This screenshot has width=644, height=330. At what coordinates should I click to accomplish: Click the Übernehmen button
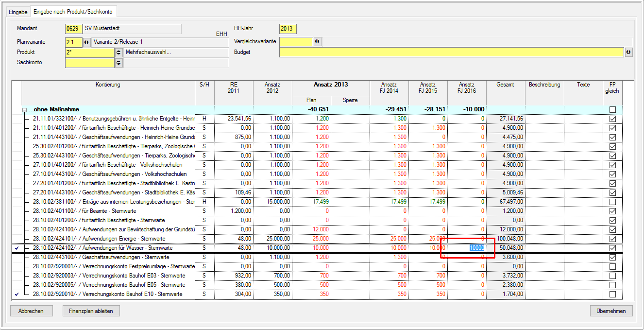pos(611,311)
